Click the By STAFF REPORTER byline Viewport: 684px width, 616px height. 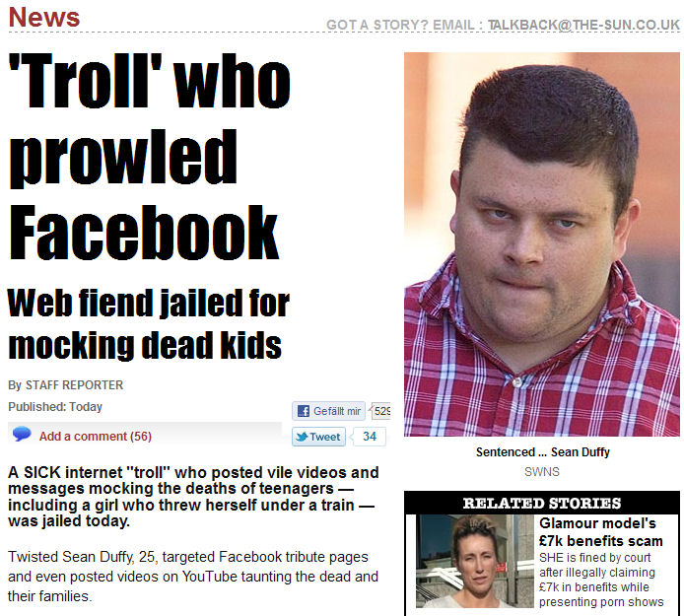coord(65,385)
